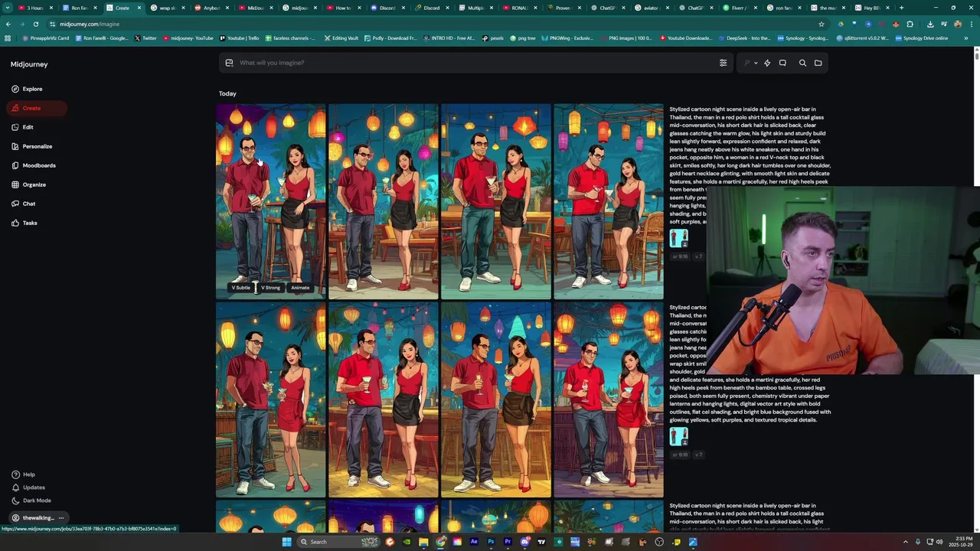Click the address bar URL
This screenshot has width=980, height=551.
90,24
